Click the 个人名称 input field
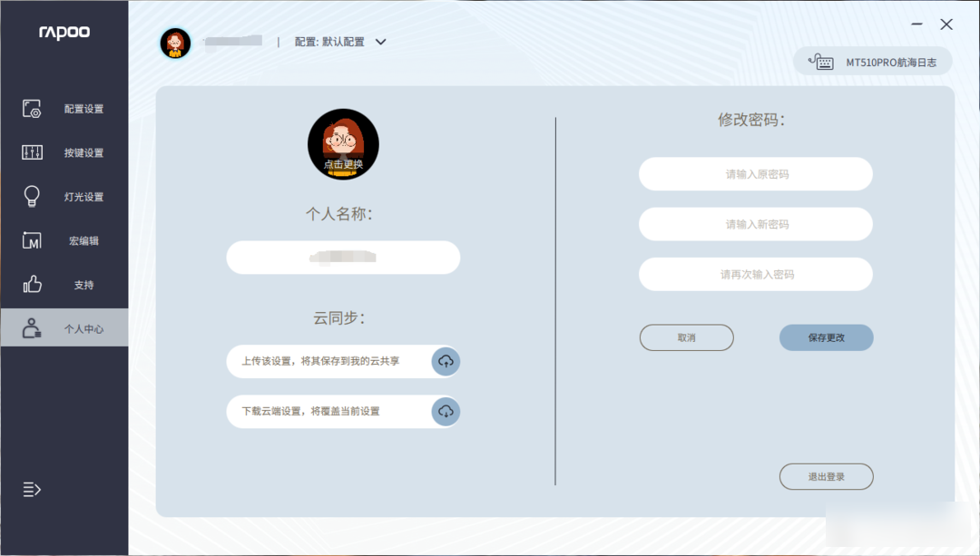This screenshot has width=980, height=556. tap(343, 258)
